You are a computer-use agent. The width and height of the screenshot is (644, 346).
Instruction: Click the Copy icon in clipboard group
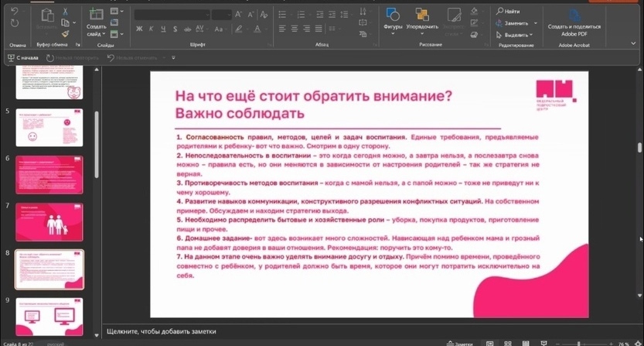[65, 22]
